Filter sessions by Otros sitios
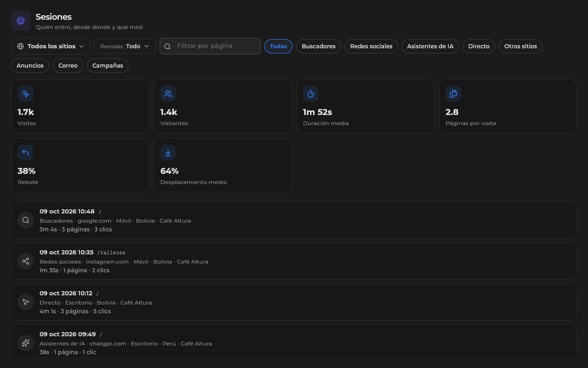 [x=520, y=46]
